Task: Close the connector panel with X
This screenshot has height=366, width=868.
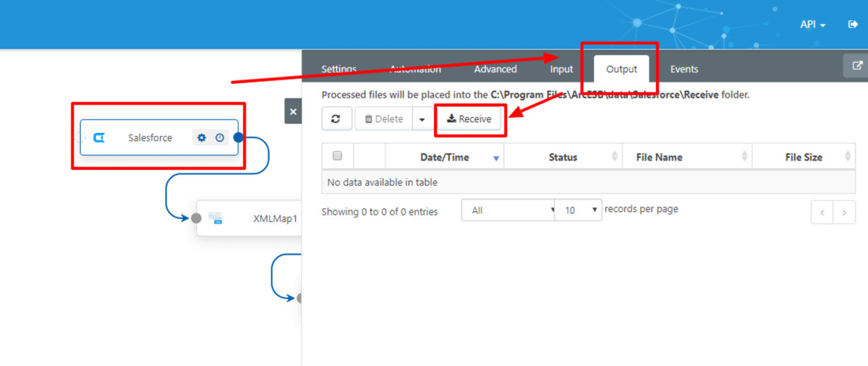Action: (x=293, y=111)
